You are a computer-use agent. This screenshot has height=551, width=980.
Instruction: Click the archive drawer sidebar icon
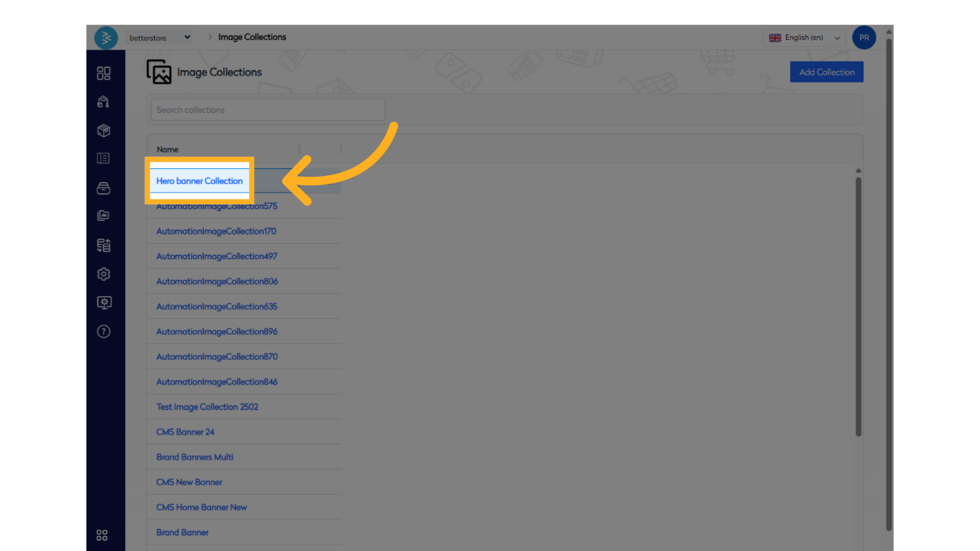tap(104, 188)
